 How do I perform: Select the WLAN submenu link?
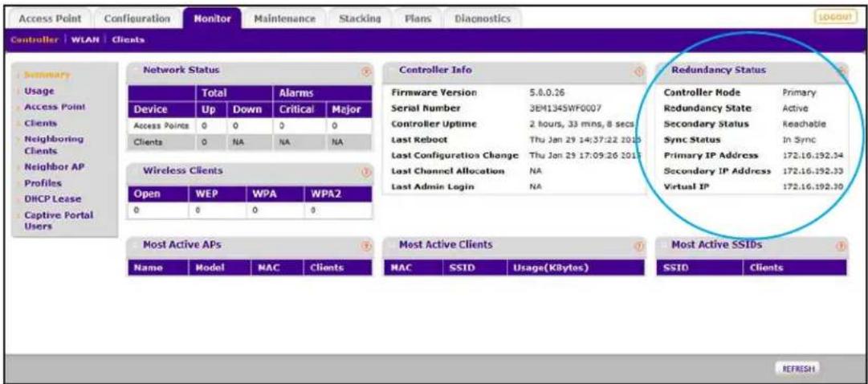(x=87, y=40)
